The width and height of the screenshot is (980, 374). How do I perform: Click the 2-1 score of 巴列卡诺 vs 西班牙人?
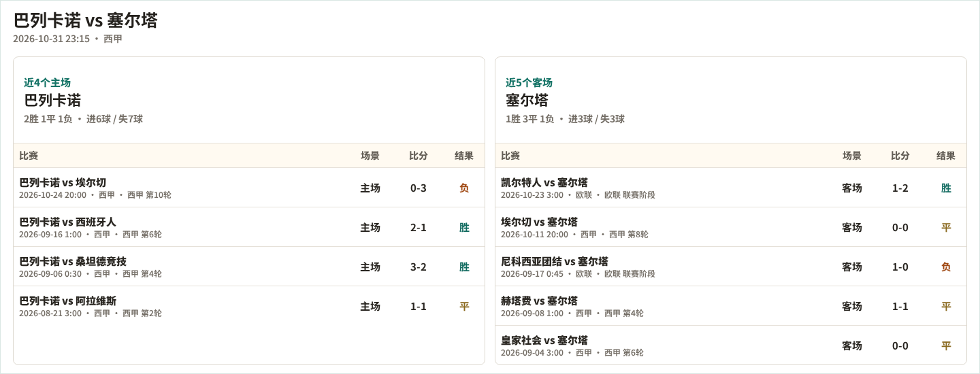[419, 227]
